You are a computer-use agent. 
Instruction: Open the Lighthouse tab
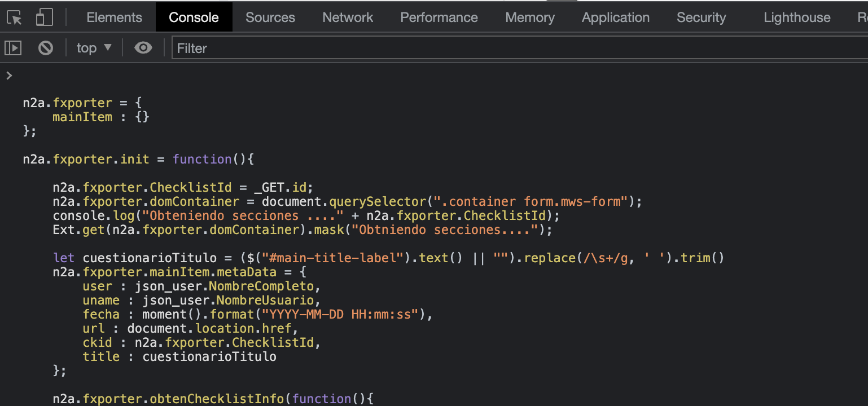click(x=797, y=17)
